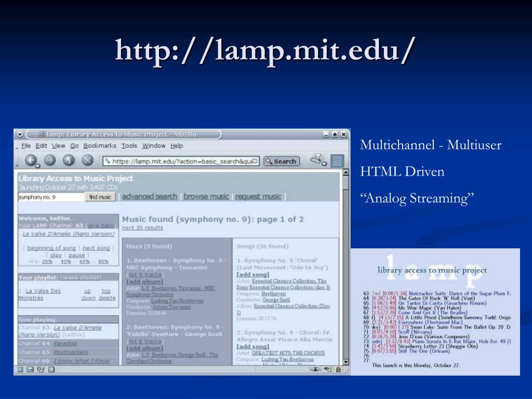The image size is (532, 399).
Task: Open 'Arturo Toscanini' conductor link
Action: click(x=171, y=307)
